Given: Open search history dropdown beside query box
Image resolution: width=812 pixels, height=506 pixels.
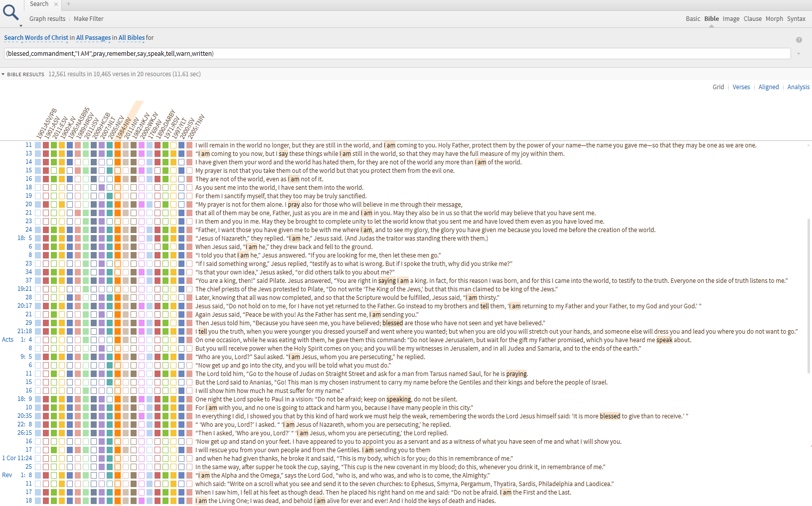Looking at the screenshot, I should (x=799, y=54).
